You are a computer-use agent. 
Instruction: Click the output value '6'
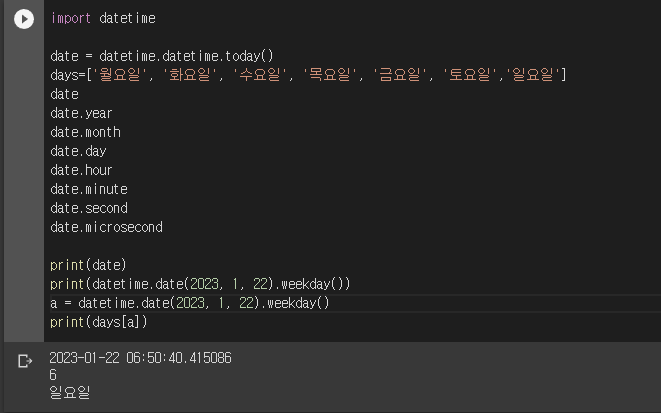point(53,375)
